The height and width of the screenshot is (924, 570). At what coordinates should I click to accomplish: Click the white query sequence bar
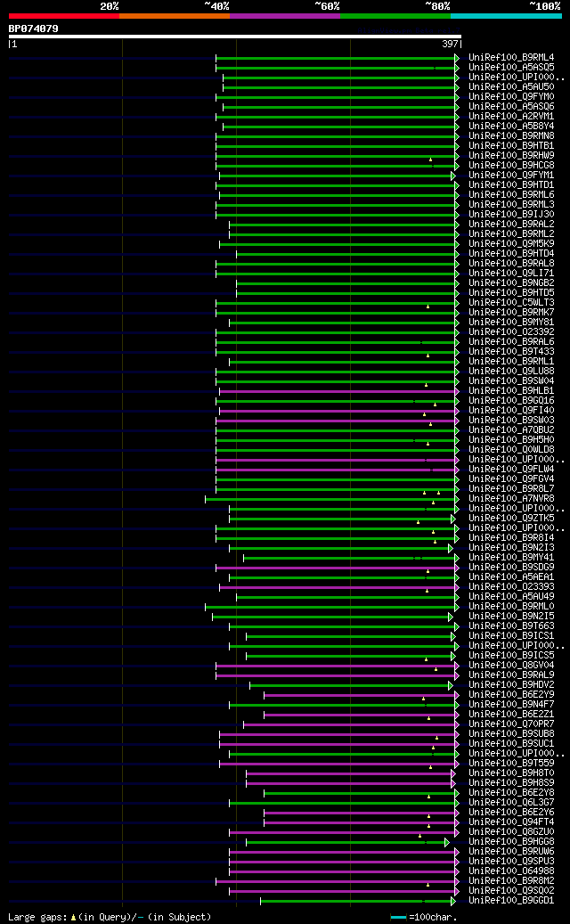point(234,36)
